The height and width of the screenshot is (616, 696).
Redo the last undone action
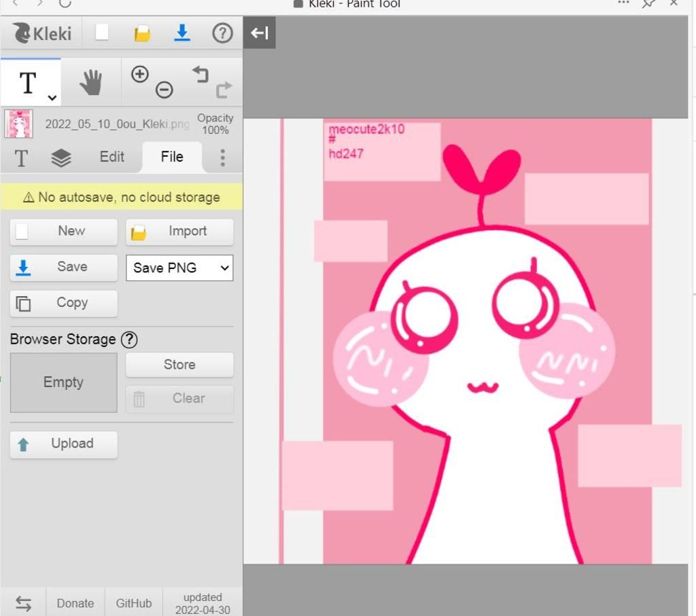point(224,90)
